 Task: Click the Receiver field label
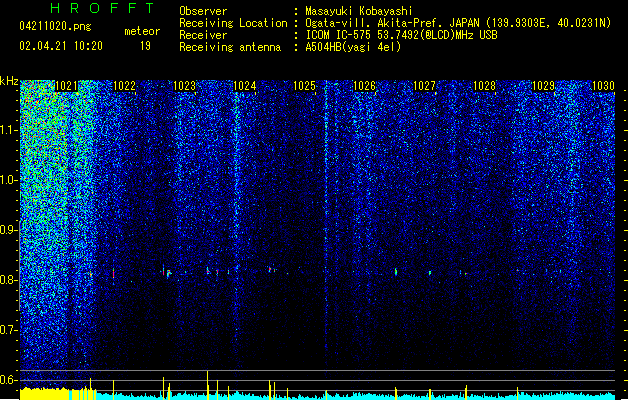(203, 35)
